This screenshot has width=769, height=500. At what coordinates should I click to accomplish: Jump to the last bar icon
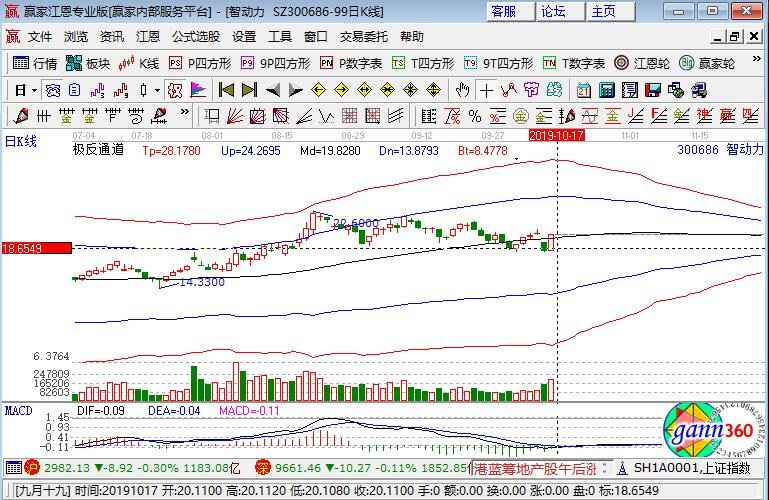[250, 90]
